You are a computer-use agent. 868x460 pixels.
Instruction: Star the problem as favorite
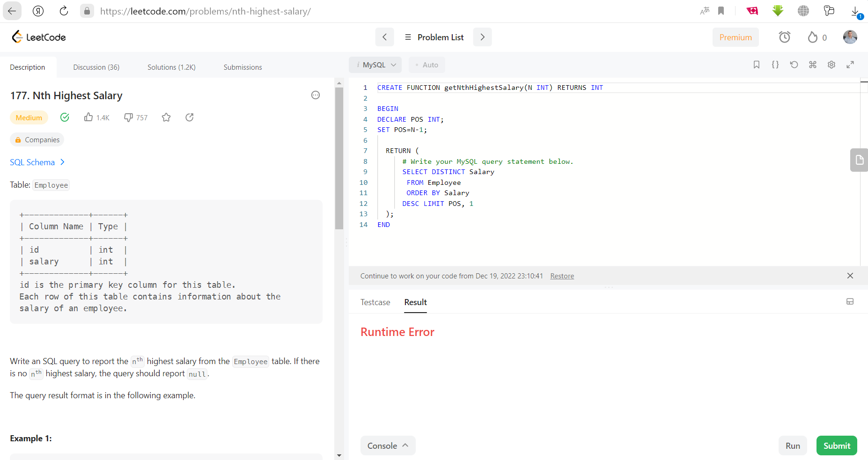click(166, 117)
